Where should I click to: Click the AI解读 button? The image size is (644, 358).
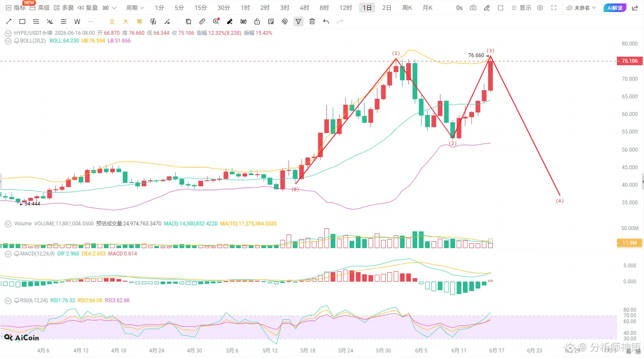point(615,8)
